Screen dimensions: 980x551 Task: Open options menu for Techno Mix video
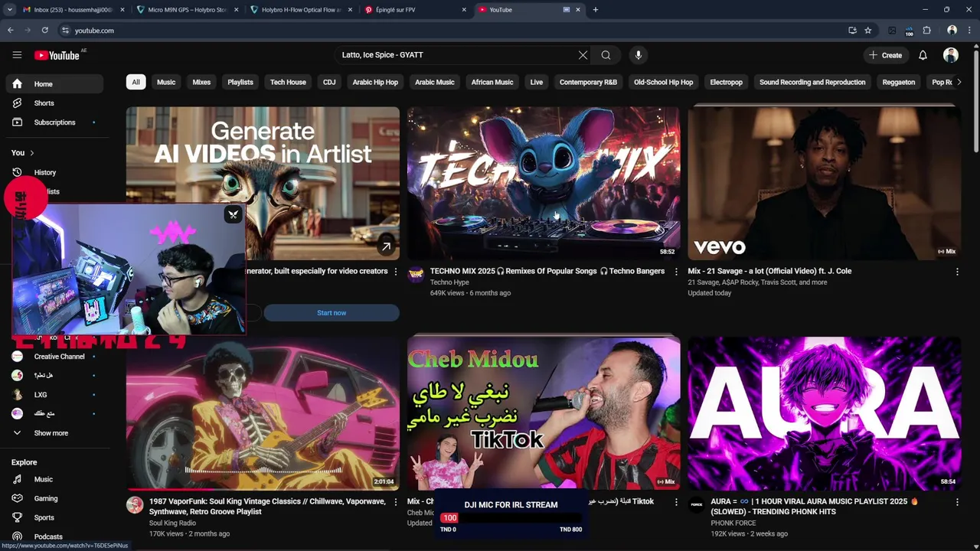pyautogui.click(x=676, y=272)
